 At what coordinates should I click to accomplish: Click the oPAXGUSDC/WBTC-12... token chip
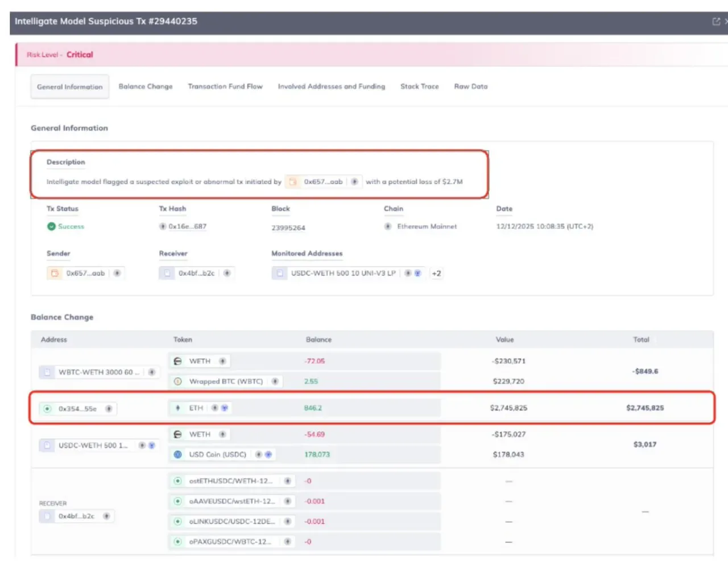point(232,542)
